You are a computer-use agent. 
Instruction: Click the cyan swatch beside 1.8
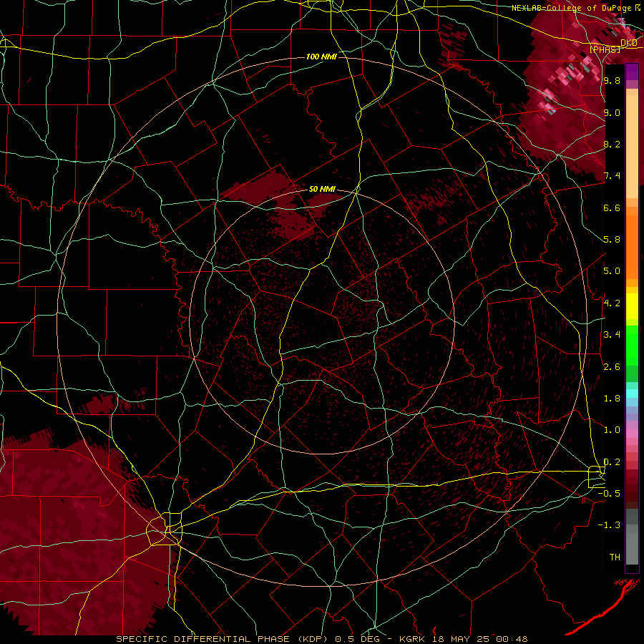click(x=632, y=393)
